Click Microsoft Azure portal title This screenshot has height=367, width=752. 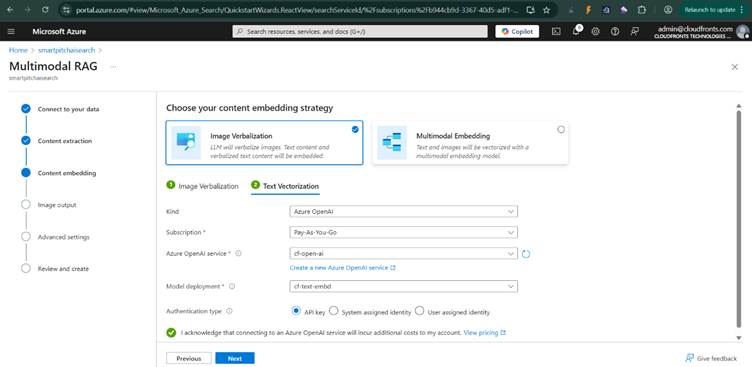coord(59,32)
